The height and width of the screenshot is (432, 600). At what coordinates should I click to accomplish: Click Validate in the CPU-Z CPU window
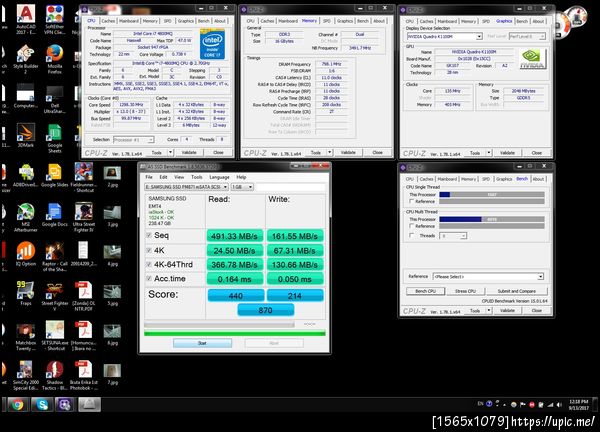(189, 152)
